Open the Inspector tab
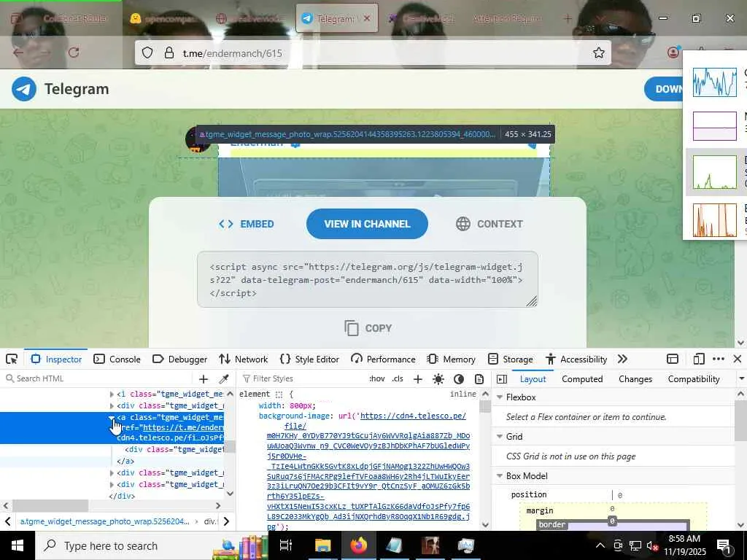This screenshot has width=747, height=560. (x=56, y=359)
